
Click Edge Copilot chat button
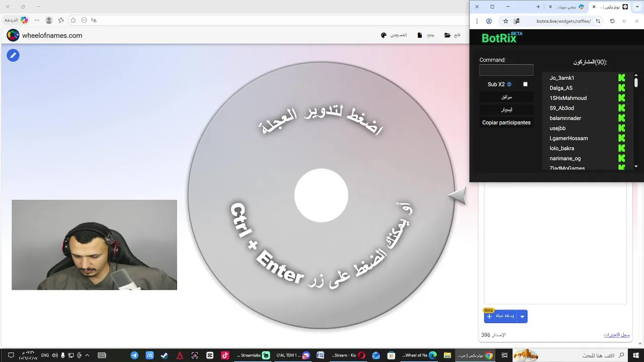15,20
